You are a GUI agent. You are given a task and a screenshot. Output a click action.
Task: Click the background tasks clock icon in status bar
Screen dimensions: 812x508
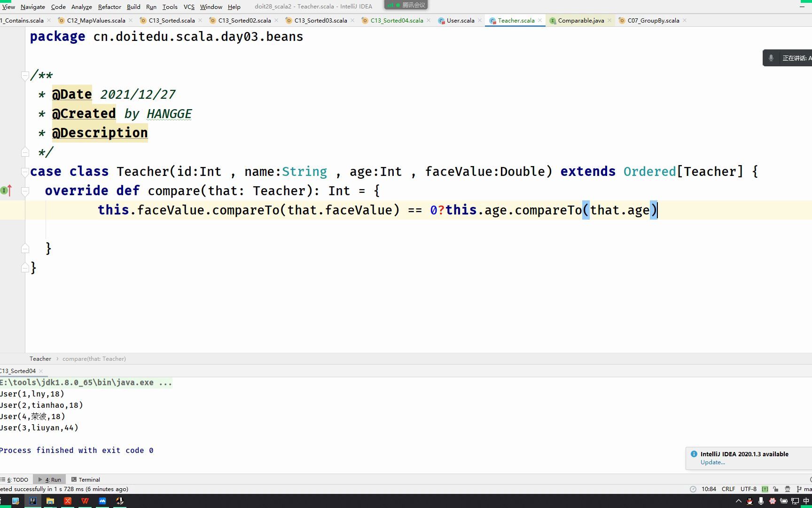coord(693,489)
